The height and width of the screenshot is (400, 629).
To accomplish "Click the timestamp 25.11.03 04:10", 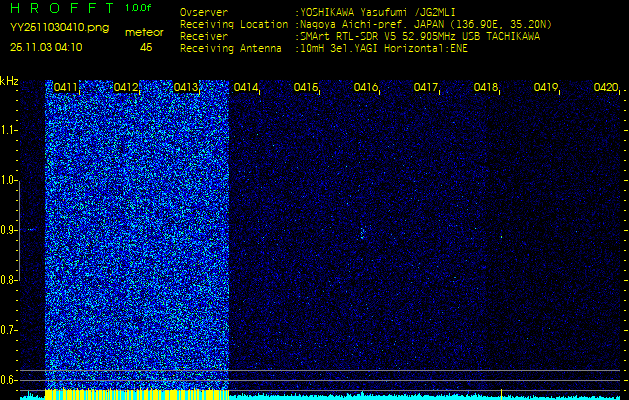I will click(46, 47).
